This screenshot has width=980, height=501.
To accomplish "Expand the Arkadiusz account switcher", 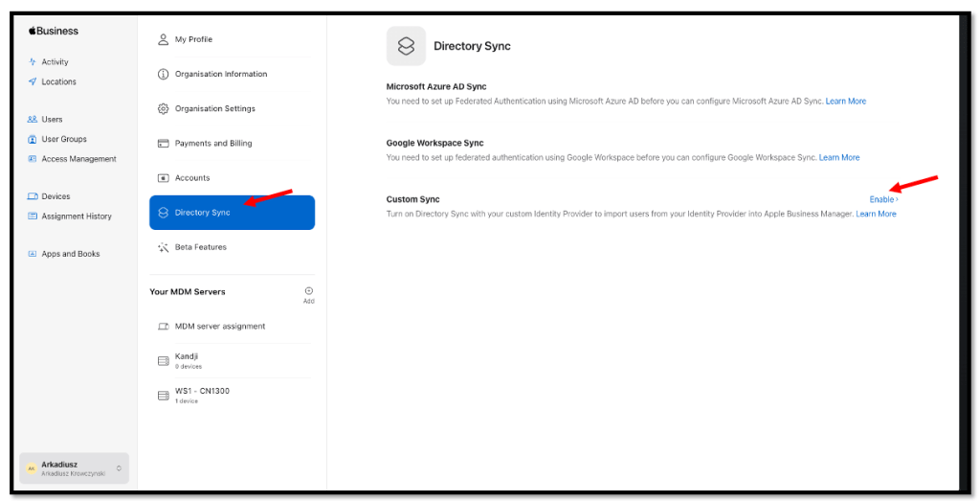I will coord(119,468).
